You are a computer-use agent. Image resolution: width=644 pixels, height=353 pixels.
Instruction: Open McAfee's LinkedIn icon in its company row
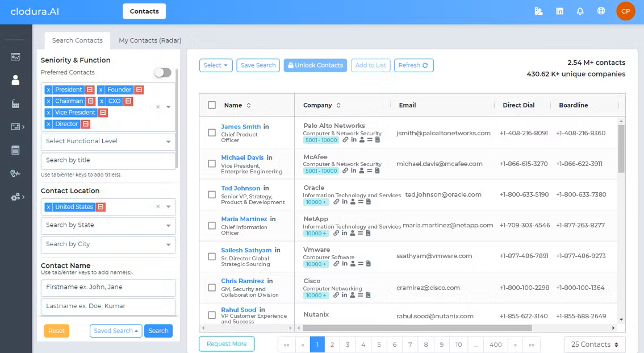(353, 171)
